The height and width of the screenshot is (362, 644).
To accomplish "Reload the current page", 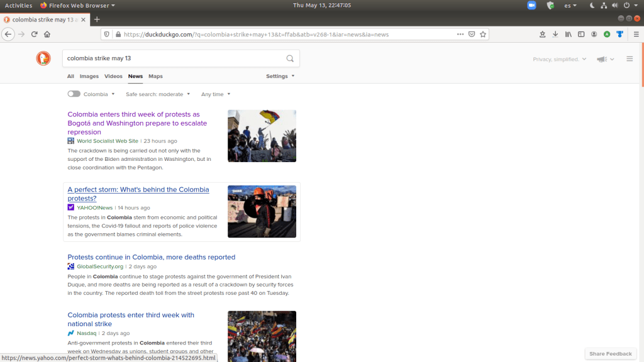I will click(x=34, y=34).
